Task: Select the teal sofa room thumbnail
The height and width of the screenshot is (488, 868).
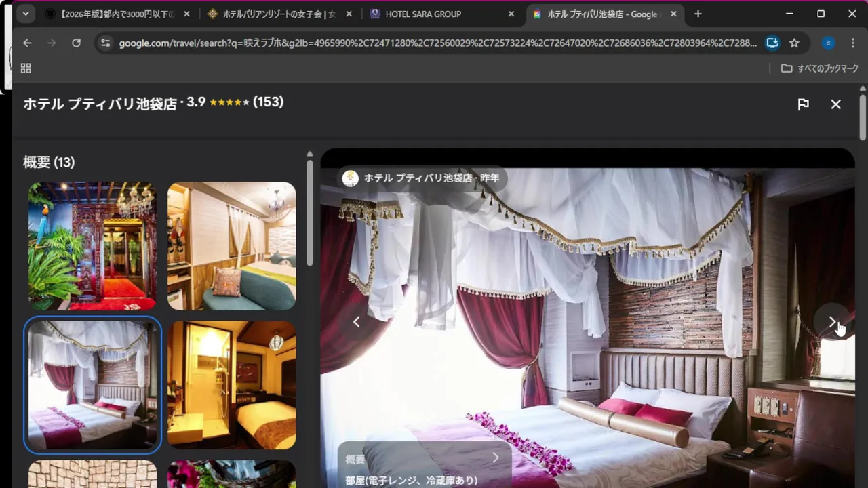Action: click(x=232, y=246)
